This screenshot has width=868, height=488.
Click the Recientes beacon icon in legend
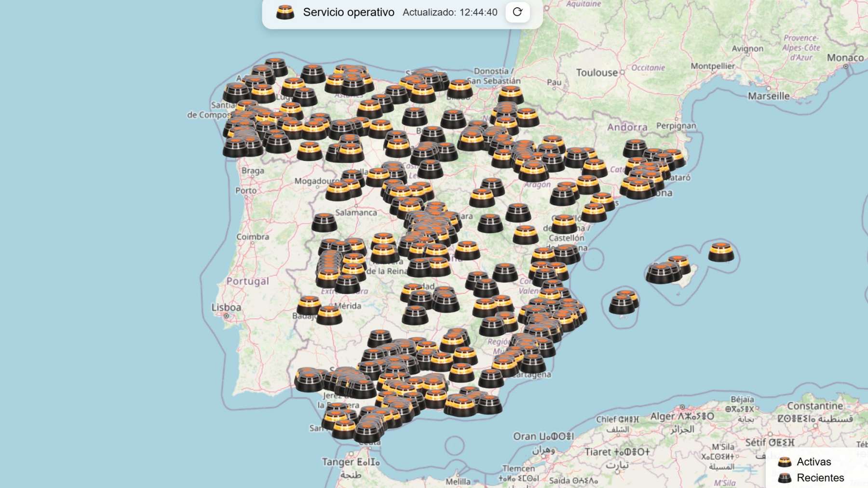[x=785, y=478]
